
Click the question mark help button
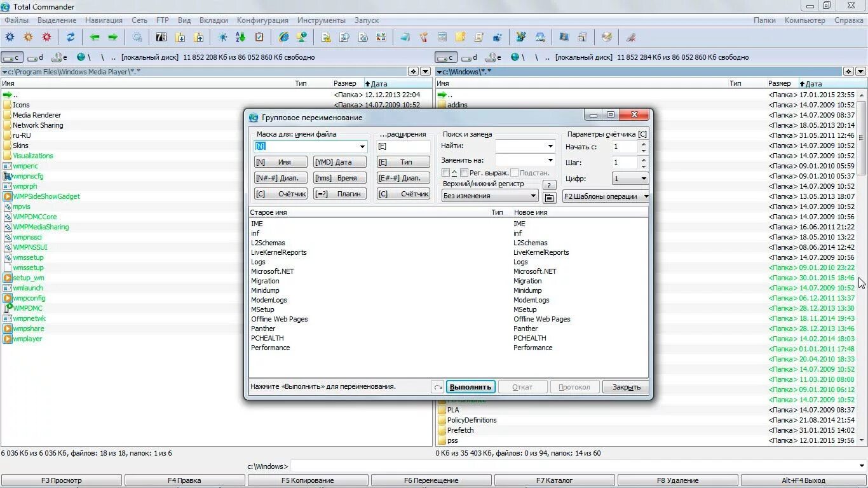(x=550, y=185)
